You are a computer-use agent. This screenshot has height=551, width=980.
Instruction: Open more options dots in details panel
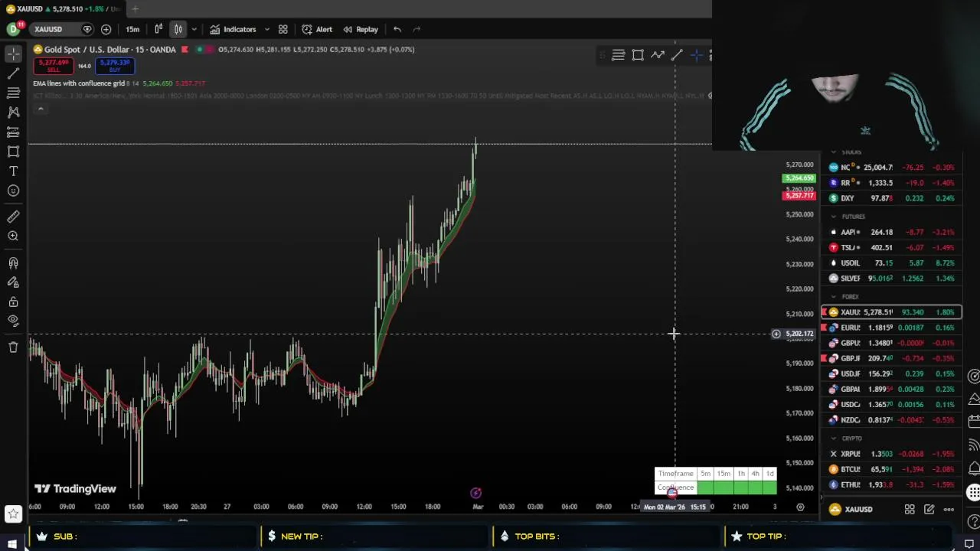(x=949, y=509)
